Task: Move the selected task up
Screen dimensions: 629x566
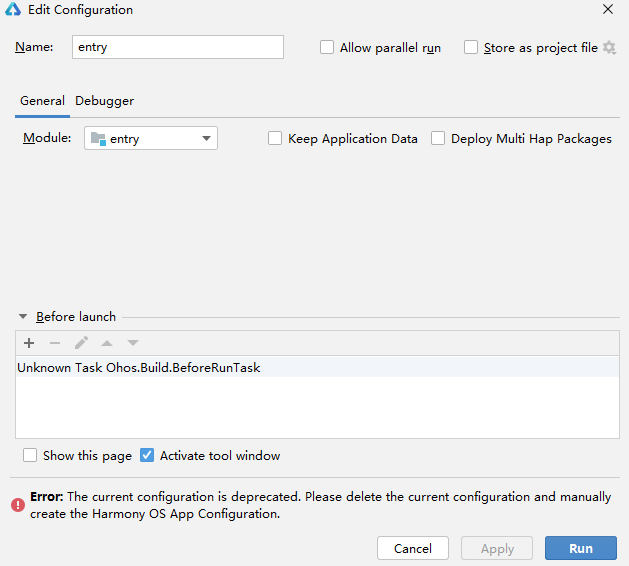Action: click(x=107, y=343)
